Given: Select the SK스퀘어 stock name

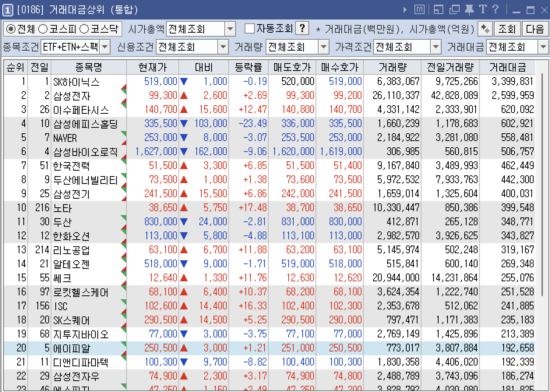Looking at the screenshot, I should click(72, 320).
